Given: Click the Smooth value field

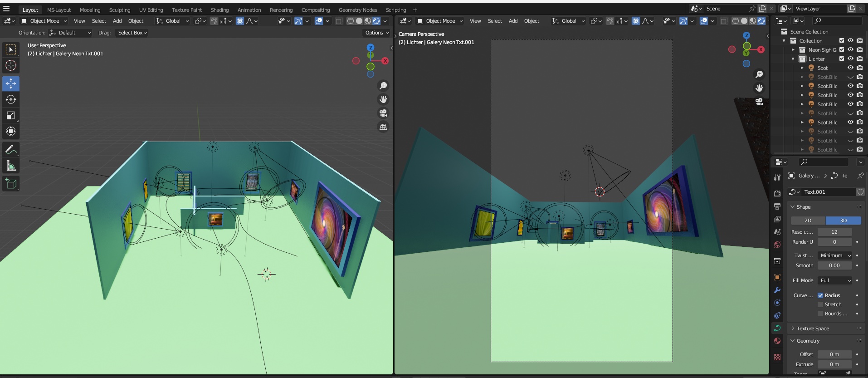Looking at the screenshot, I should point(834,265).
